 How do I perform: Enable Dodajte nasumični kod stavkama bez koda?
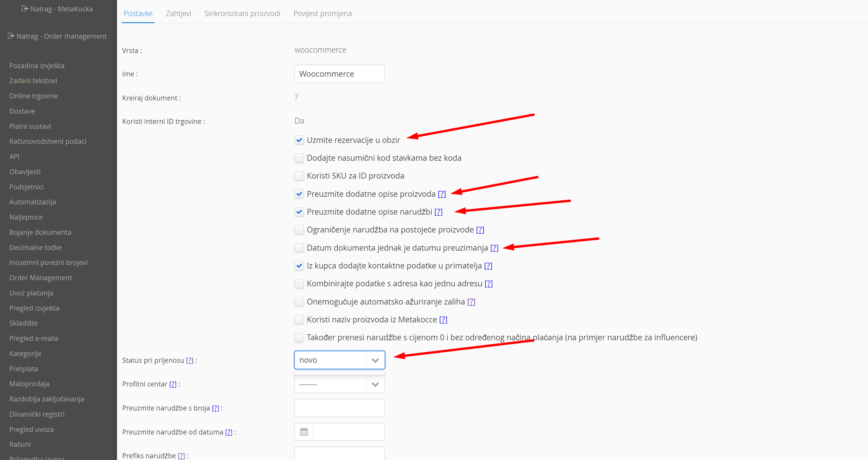pyautogui.click(x=299, y=158)
